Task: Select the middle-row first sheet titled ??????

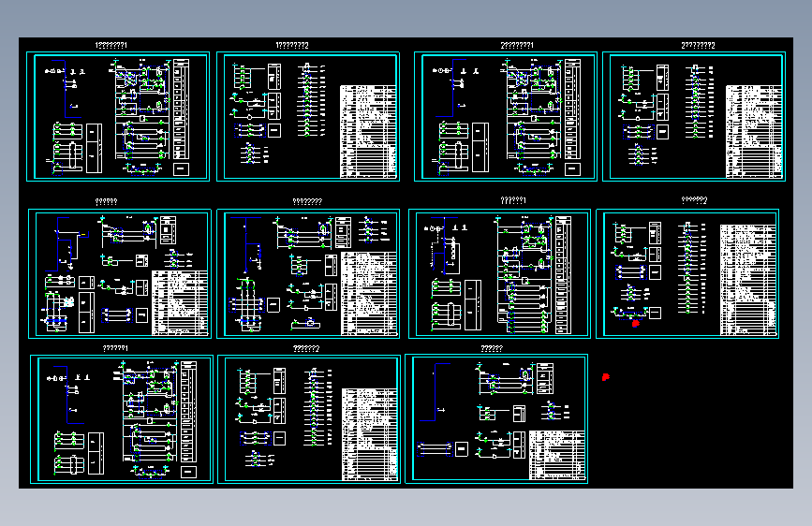Action: (x=120, y=274)
